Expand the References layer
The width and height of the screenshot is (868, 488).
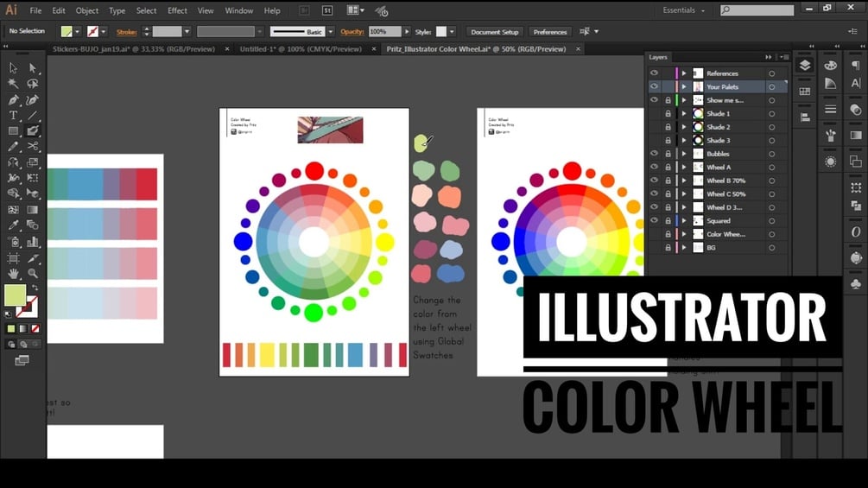pos(684,73)
